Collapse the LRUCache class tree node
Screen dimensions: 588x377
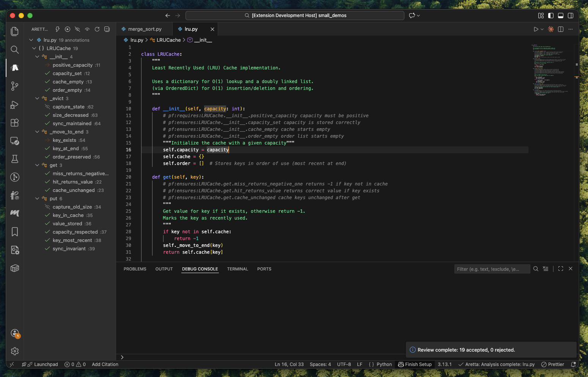pos(34,49)
